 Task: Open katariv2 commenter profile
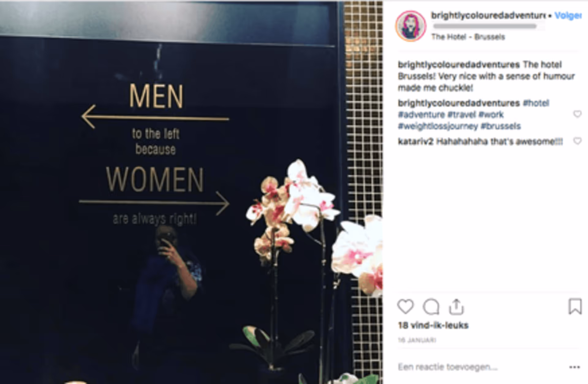click(415, 142)
